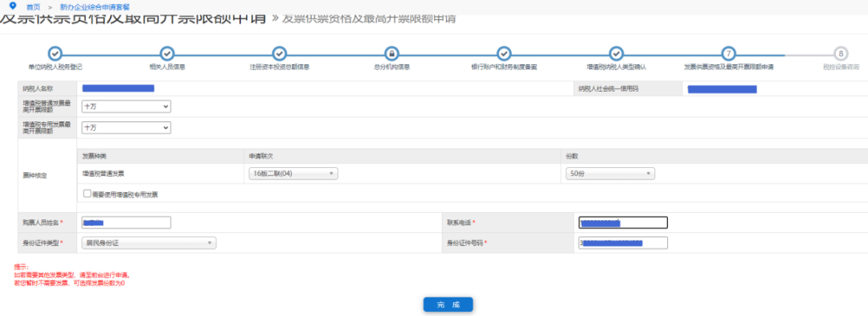Screen dimensions: 868x316
Task: Select step circle for 相关人员信息
Action: pos(167,54)
